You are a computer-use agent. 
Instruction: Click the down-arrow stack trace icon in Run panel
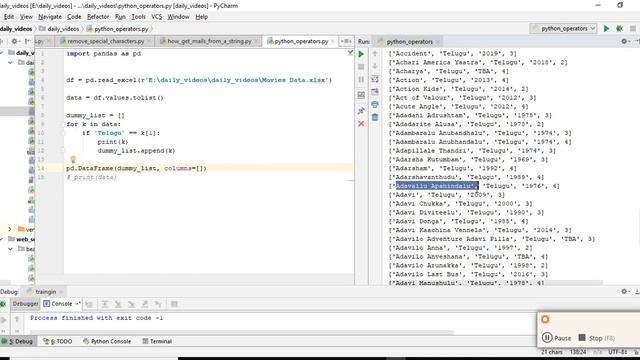coord(375,67)
